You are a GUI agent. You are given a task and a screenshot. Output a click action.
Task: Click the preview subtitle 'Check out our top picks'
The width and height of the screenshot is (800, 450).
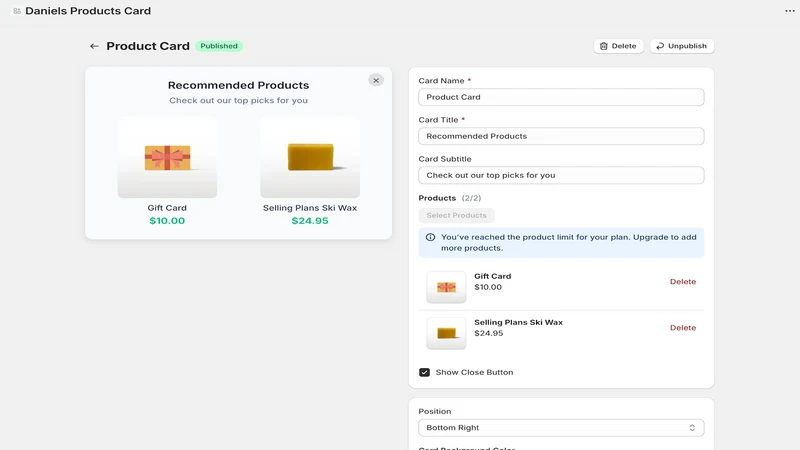[238, 101]
